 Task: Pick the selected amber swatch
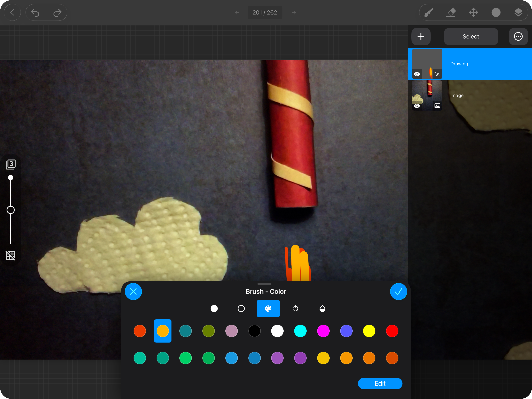click(163, 331)
